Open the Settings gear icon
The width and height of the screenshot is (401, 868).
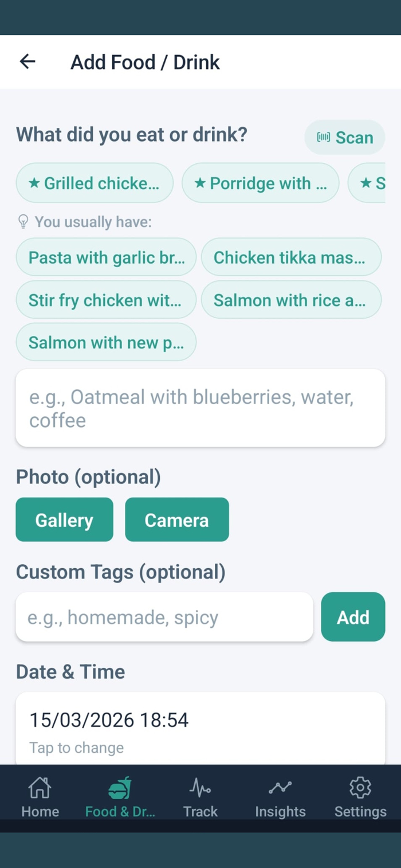pos(360,788)
